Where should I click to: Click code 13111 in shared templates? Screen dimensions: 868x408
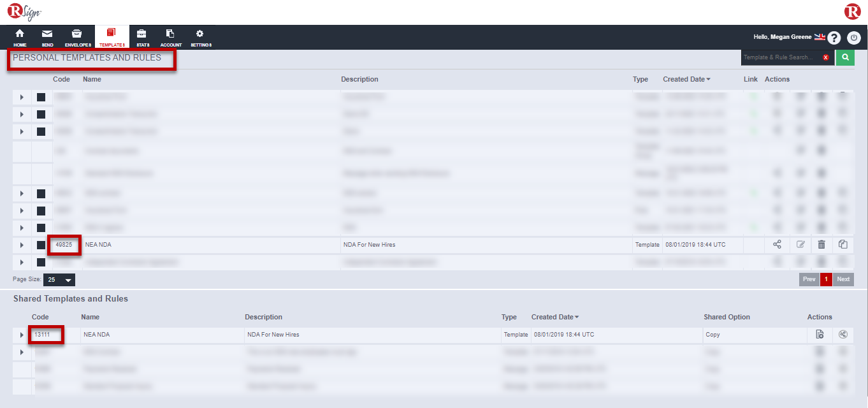click(x=43, y=334)
